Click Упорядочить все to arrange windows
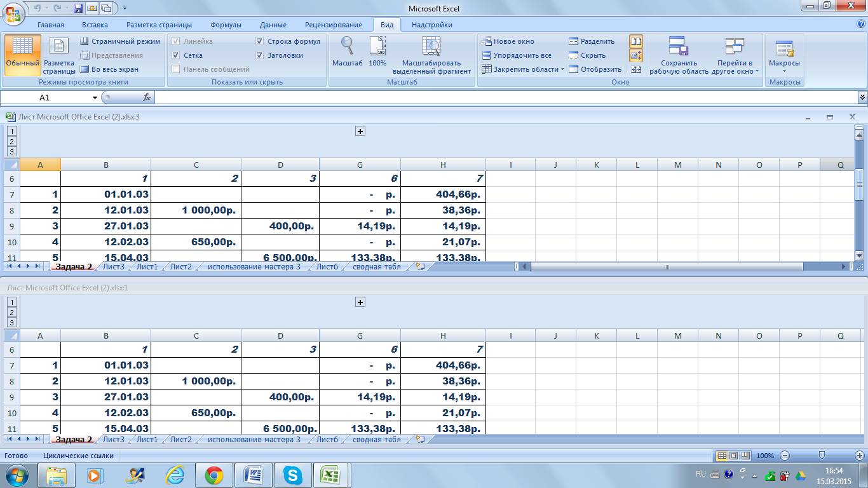This screenshot has width=868, height=488. click(516, 55)
